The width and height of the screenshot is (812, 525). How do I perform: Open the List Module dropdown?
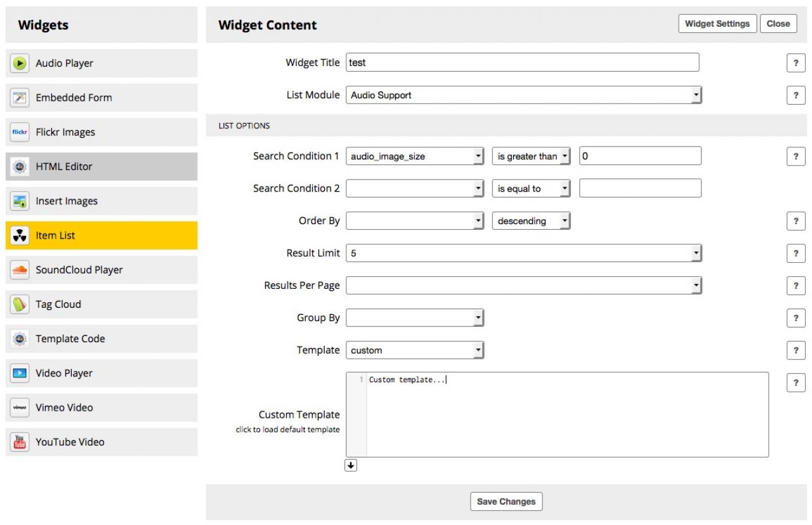[x=523, y=95]
